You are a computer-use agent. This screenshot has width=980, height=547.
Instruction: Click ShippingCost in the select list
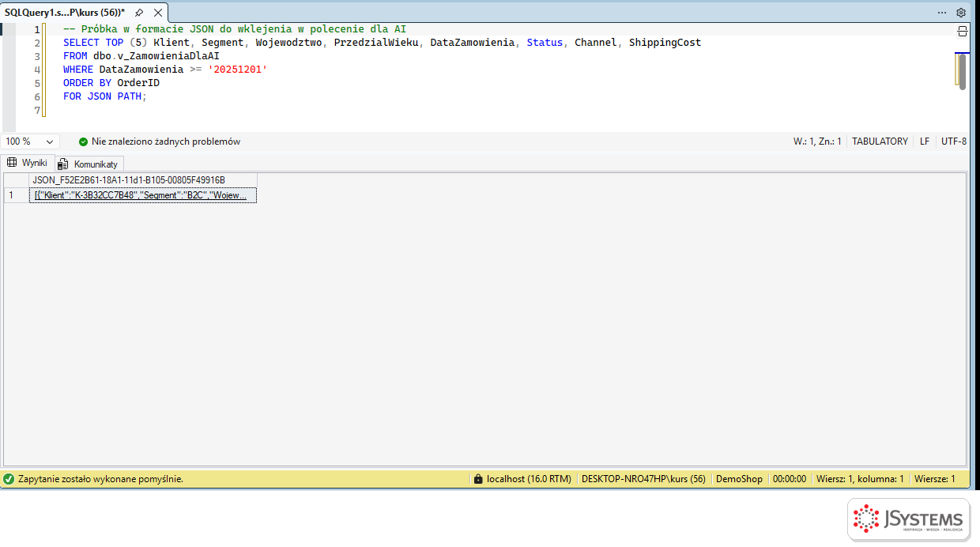click(x=665, y=43)
